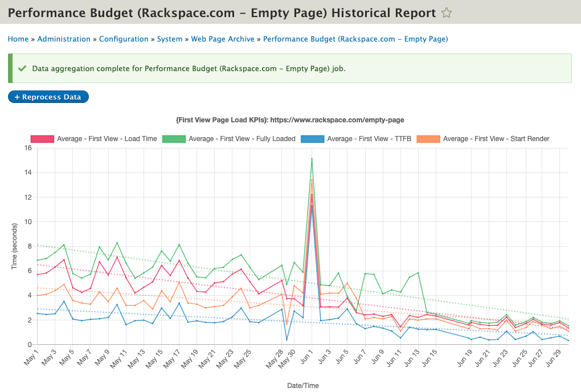Toggle the orange Start Render legend swatch
This screenshot has height=392, width=581.
[428, 139]
